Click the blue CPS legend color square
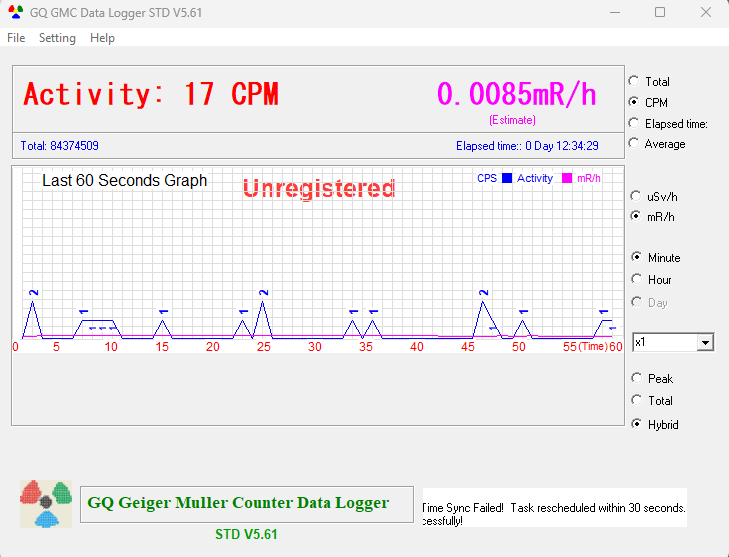Viewport: 729px width, 557px height. 507,178
